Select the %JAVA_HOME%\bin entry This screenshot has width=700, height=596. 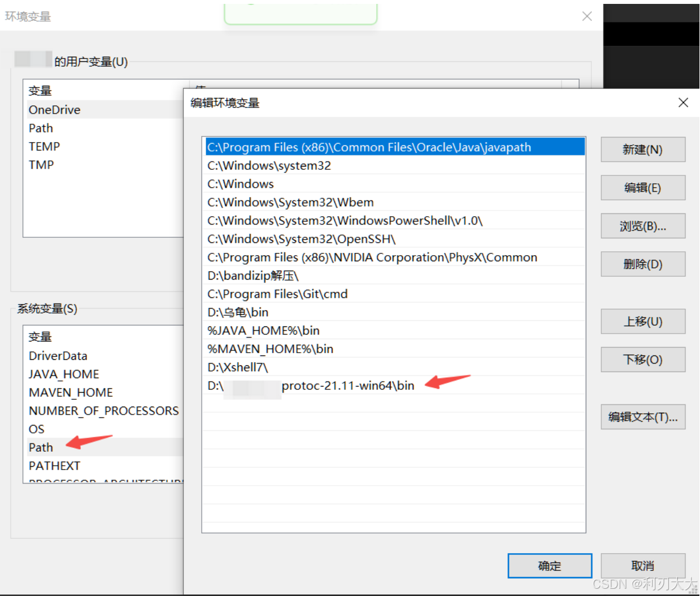tap(395, 330)
